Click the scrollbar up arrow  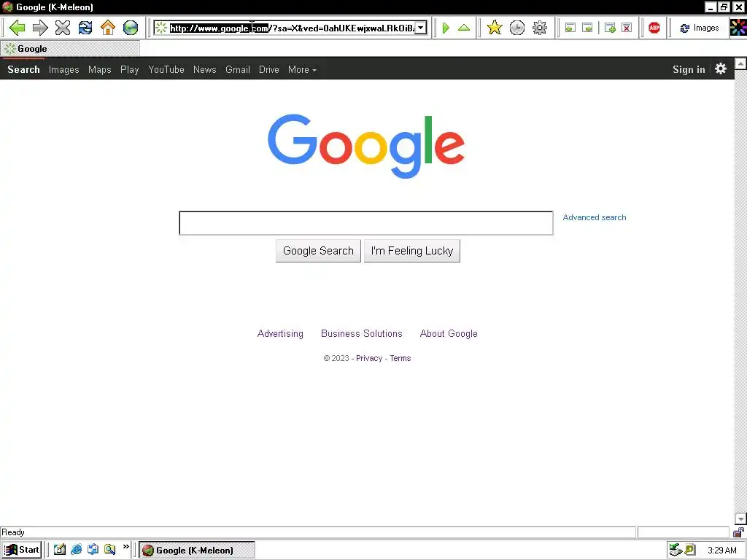pos(740,63)
